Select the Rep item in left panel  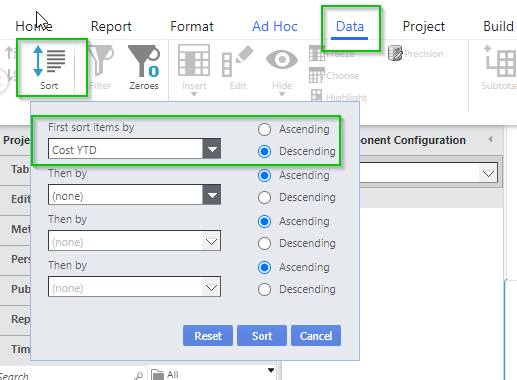coord(15,319)
